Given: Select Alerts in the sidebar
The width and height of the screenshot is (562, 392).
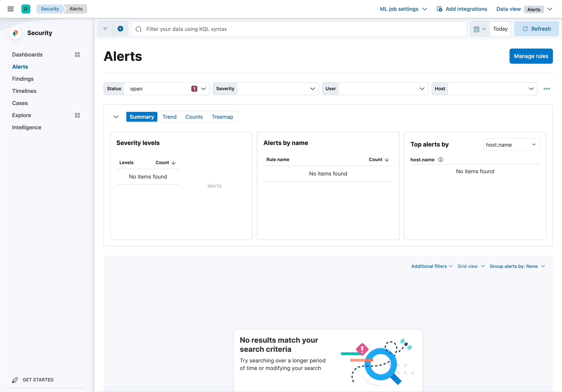Looking at the screenshot, I should tap(20, 67).
